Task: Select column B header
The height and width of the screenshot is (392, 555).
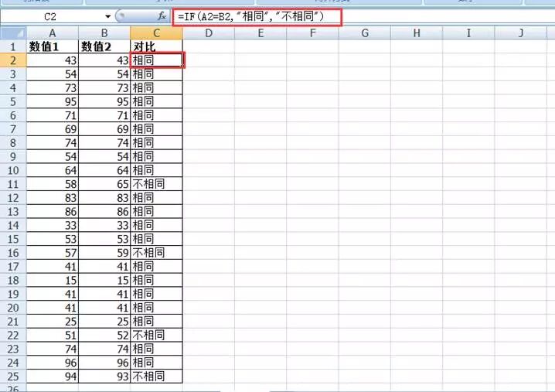Action: coord(104,33)
